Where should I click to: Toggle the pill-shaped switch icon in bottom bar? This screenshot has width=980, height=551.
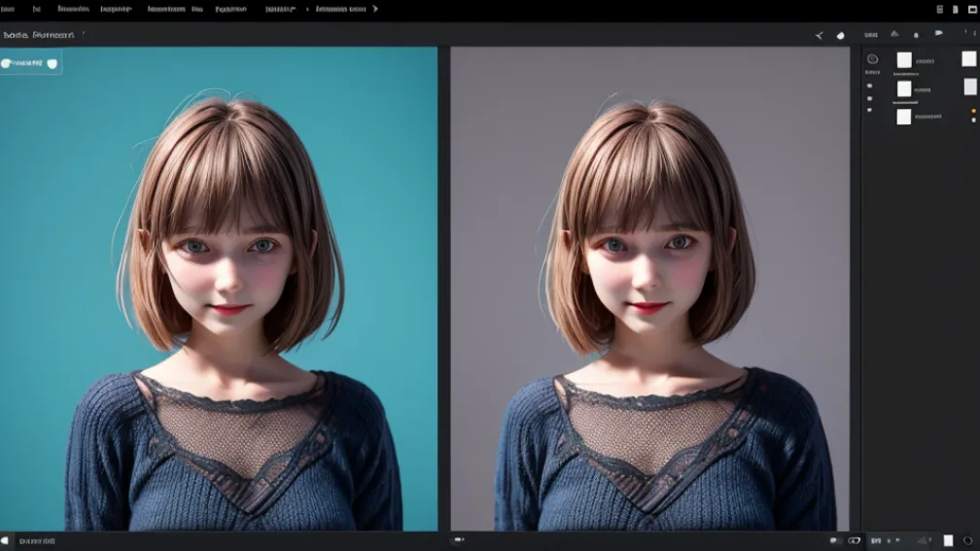[854, 540]
